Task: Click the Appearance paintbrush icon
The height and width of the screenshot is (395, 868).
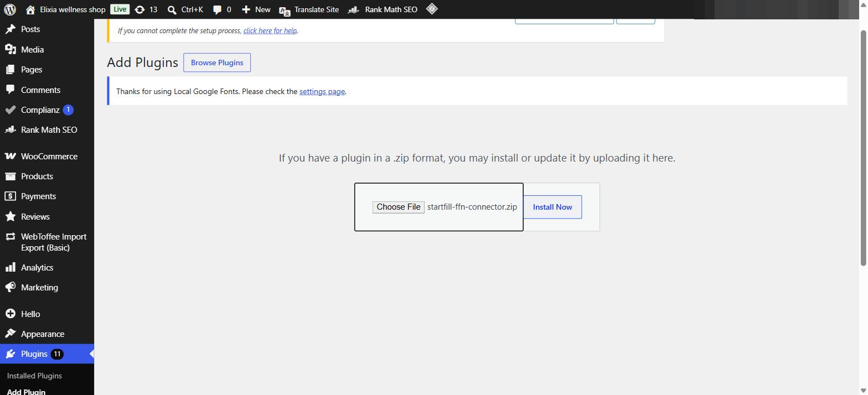Action: pos(10,334)
